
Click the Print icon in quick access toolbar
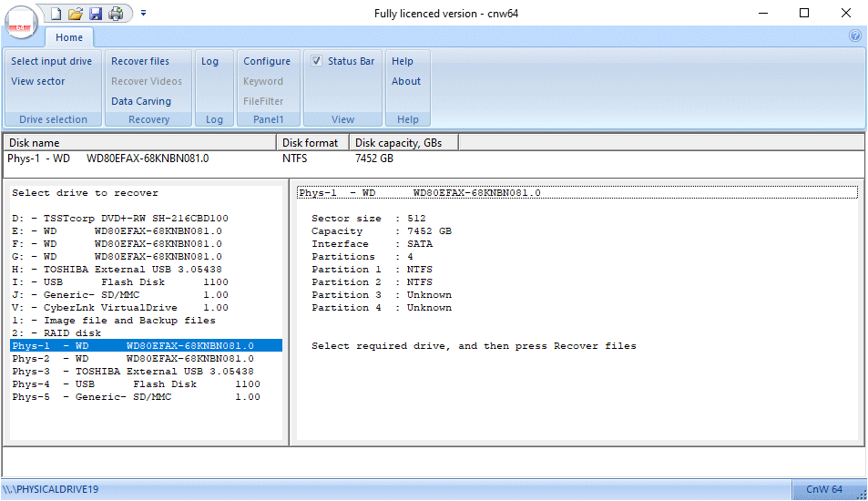(x=116, y=14)
